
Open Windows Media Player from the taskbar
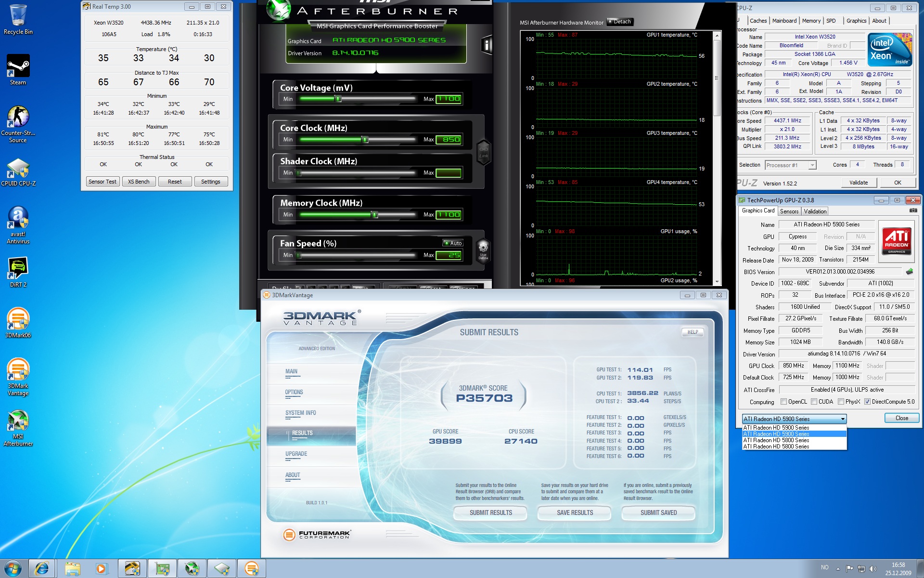[x=102, y=569]
